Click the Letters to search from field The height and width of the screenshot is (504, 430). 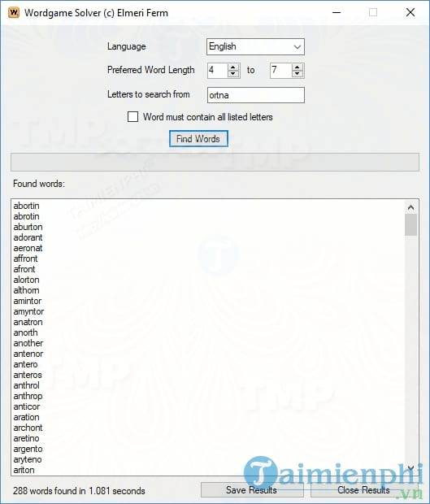[256, 95]
